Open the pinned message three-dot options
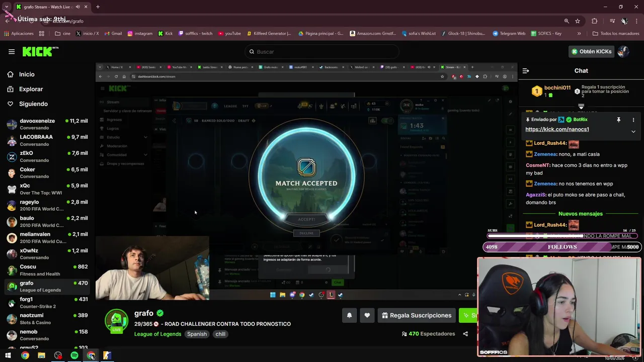The width and height of the screenshot is (644, 362). (633, 120)
